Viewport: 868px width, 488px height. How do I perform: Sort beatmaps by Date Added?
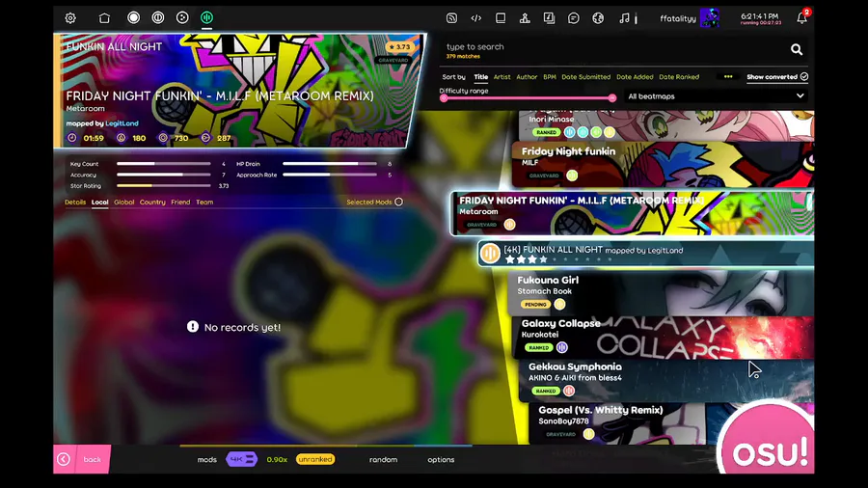pos(635,77)
